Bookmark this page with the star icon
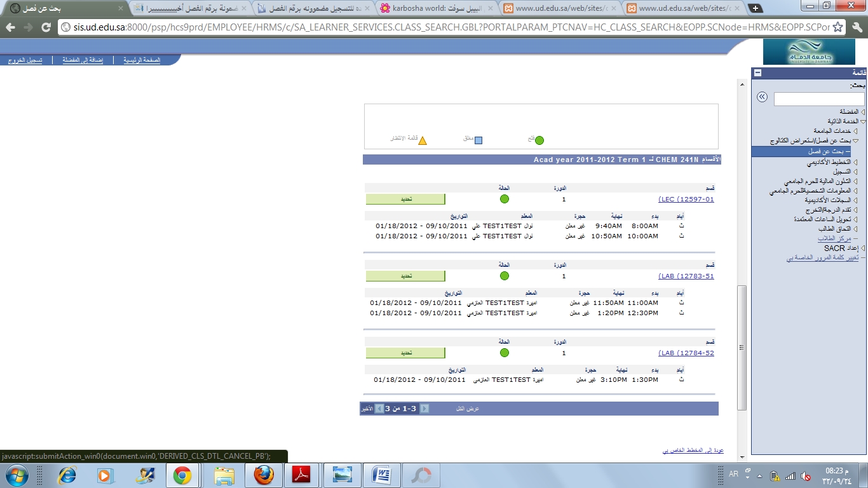This screenshot has width=868, height=488. [838, 27]
